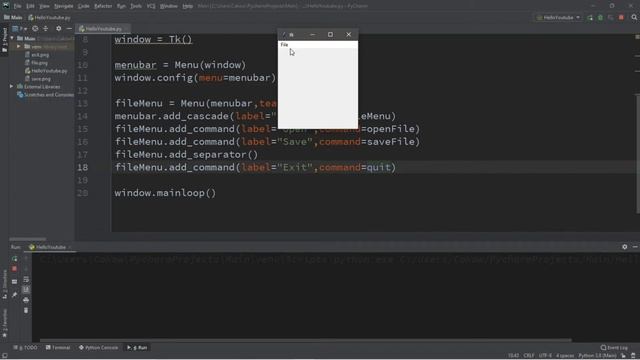Select exit.png in project tree

(x=37, y=55)
